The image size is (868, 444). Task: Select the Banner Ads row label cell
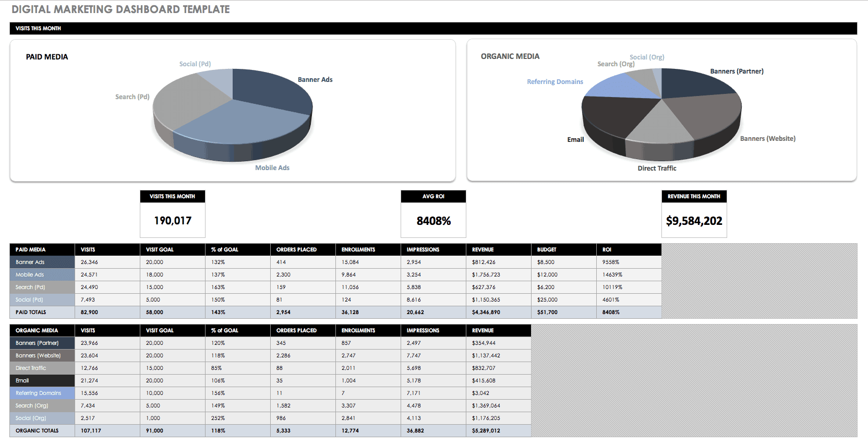[x=42, y=262]
